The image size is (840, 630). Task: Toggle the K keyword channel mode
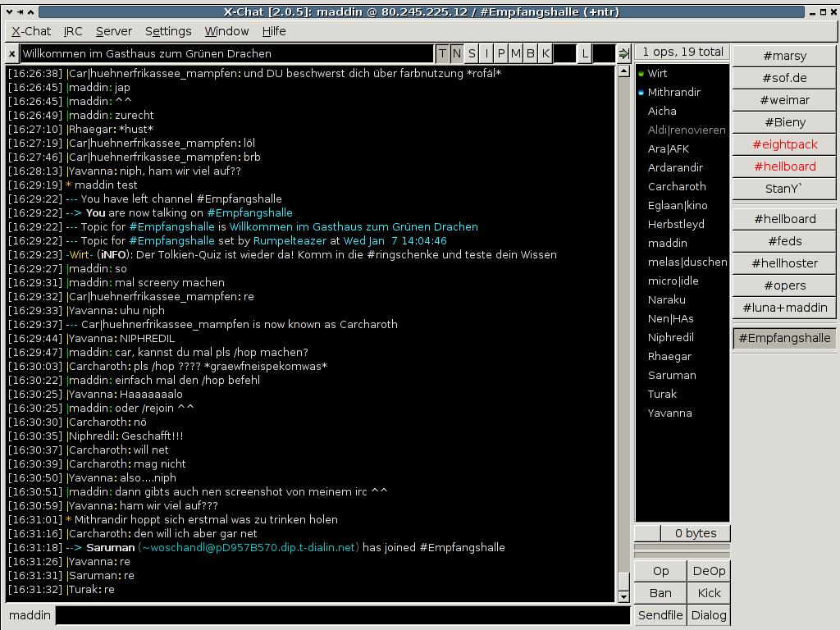546,54
